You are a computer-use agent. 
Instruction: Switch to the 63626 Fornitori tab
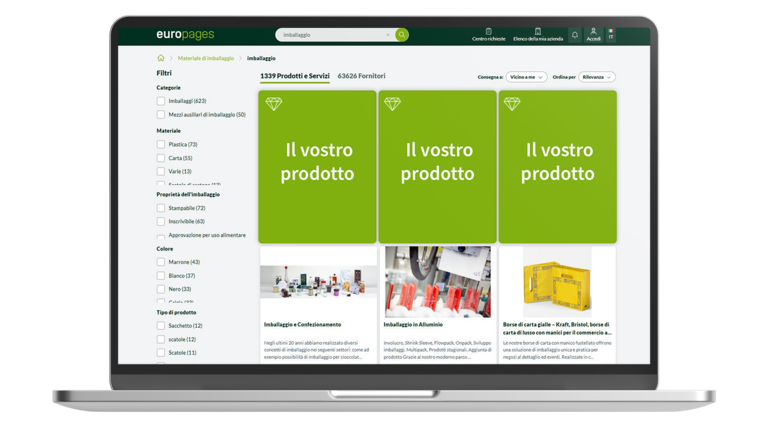[361, 76]
